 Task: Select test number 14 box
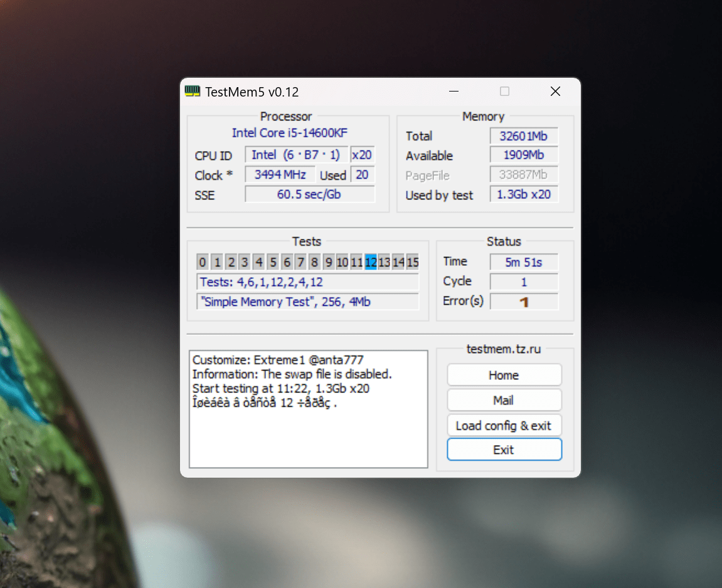tap(398, 262)
